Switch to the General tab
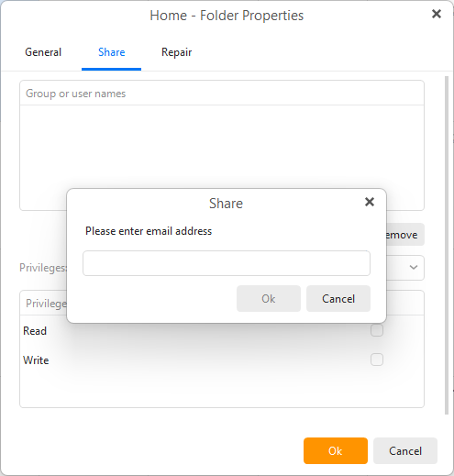Viewport: 454px width, 476px height. click(43, 52)
